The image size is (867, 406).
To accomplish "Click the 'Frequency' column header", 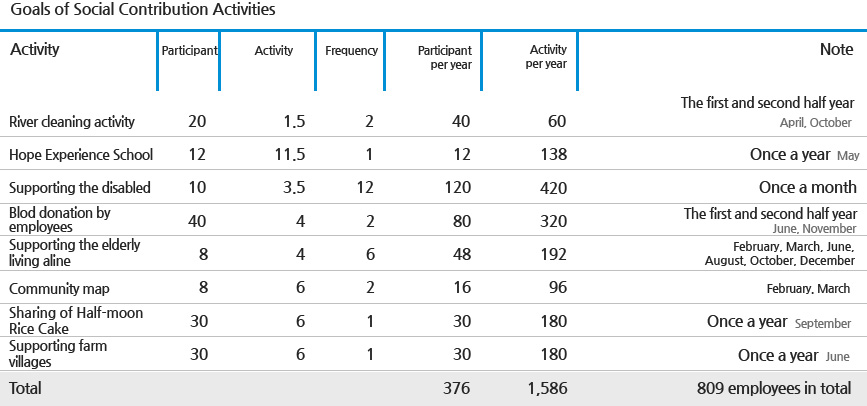I will (352, 51).
